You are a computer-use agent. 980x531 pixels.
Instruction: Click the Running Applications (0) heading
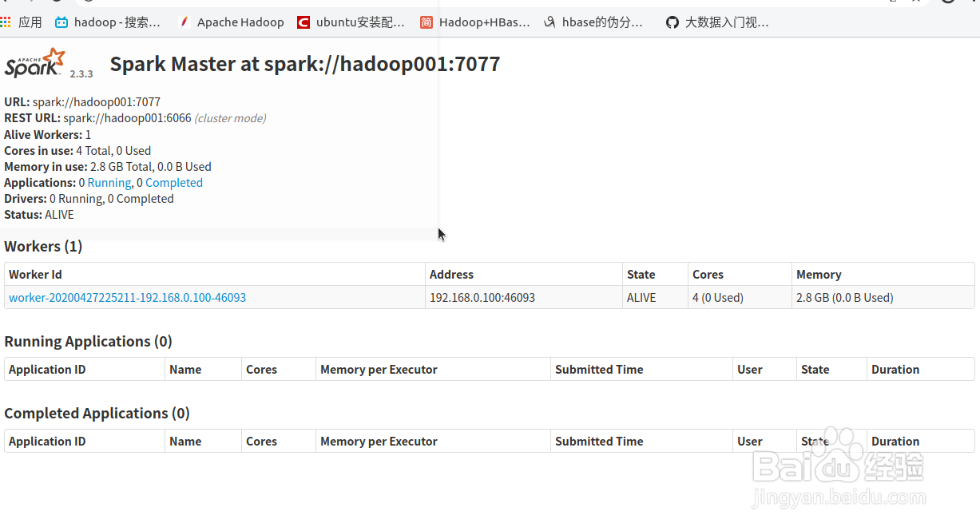pyautogui.click(x=88, y=342)
